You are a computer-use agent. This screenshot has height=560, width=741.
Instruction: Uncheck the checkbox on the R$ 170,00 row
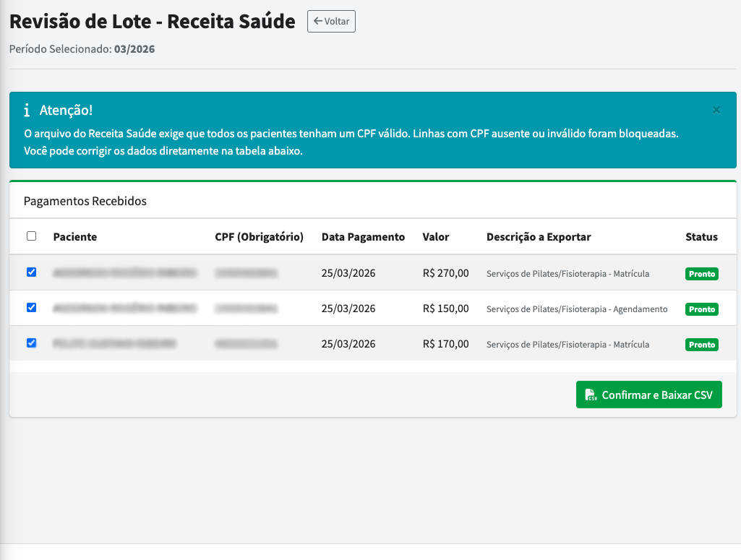click(30, 343)
